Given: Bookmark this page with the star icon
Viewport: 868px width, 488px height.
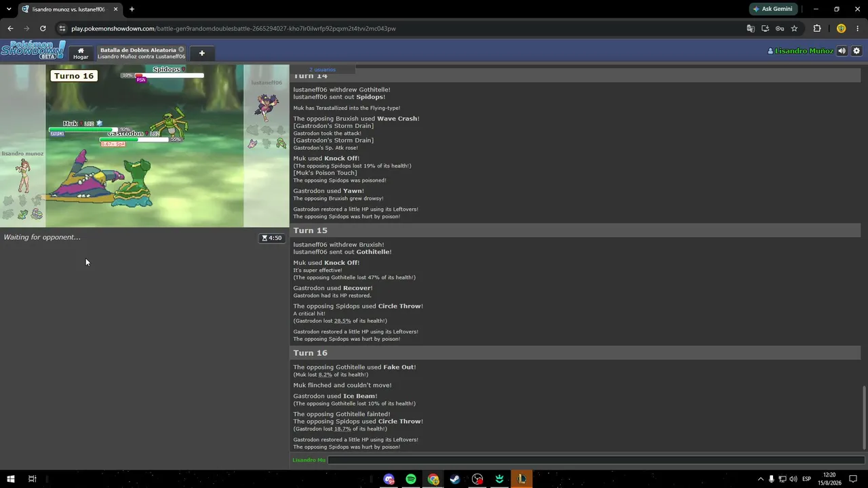Looking at the screenshot, I should coord(794,28).
